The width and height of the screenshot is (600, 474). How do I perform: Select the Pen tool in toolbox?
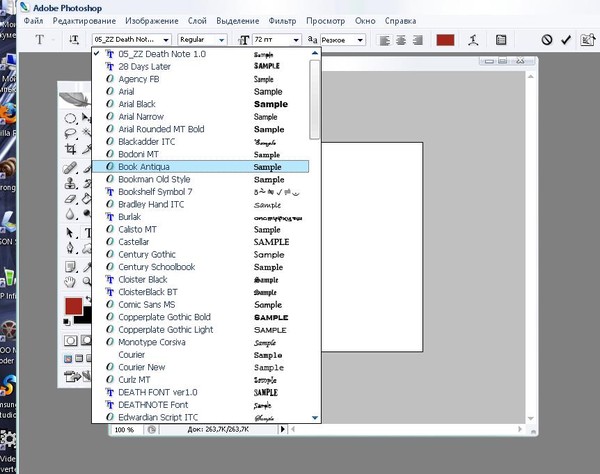coord(70,248)
